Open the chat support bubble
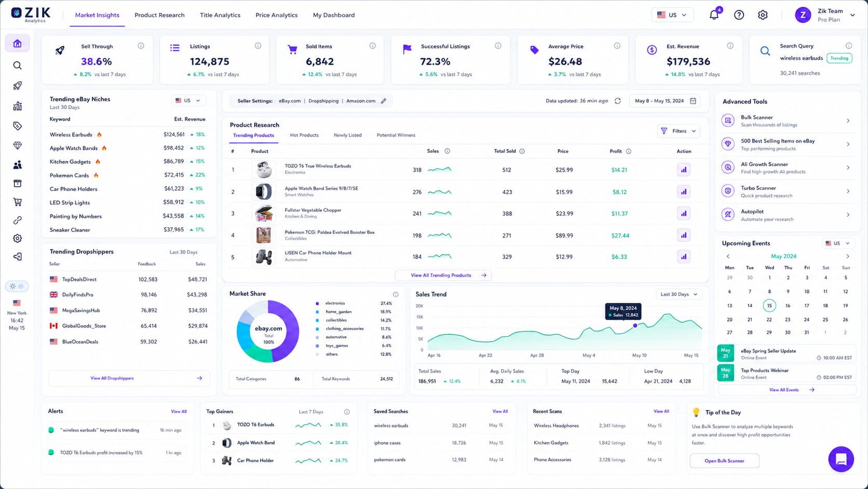The width and height of the screenshot is (868, 489). [841, 459]
